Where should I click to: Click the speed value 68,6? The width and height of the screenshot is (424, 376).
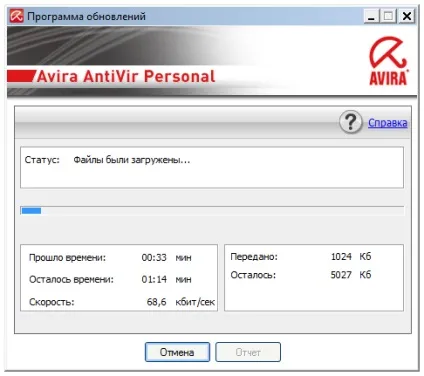click(156, 302)
